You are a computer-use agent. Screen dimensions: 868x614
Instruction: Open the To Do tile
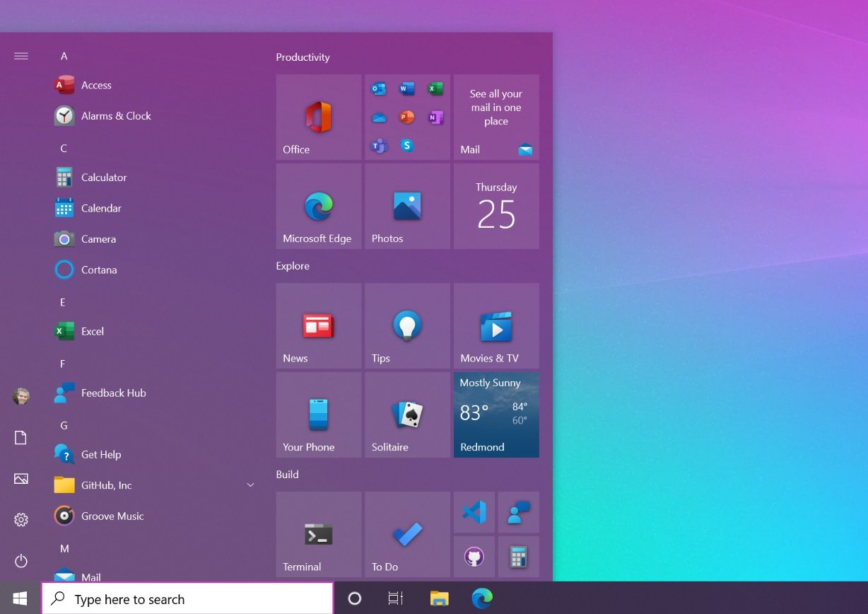tap(407, 534)
